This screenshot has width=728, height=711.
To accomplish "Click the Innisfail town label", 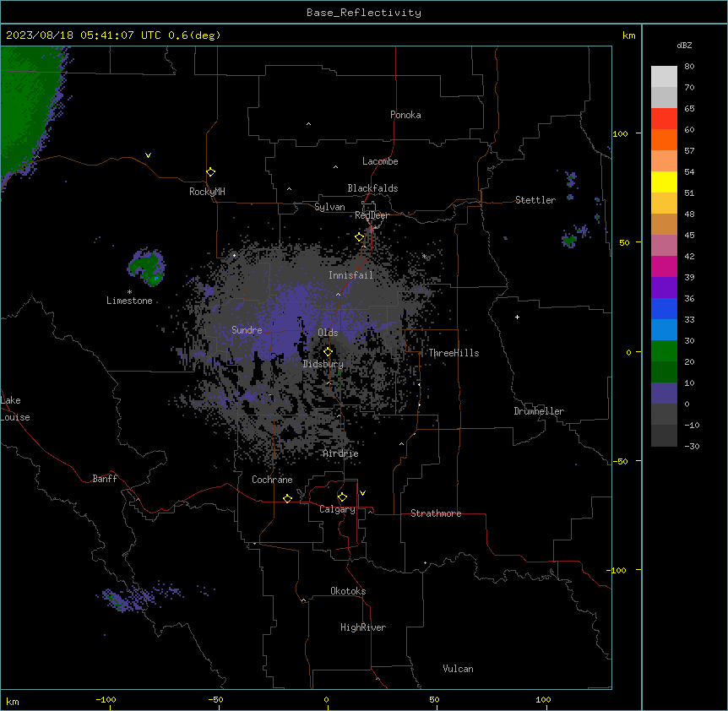I will point(350,275).
